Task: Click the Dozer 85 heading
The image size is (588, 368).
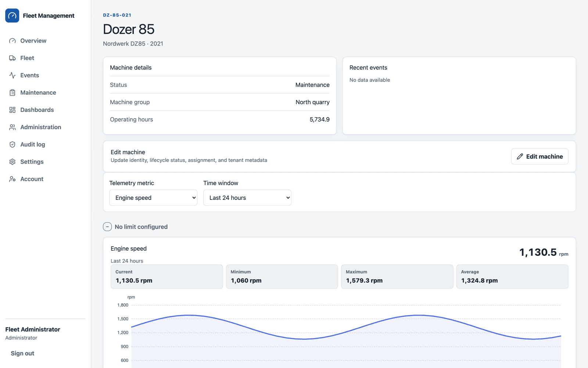Action: pyautogui.click(x=129, y=29)
